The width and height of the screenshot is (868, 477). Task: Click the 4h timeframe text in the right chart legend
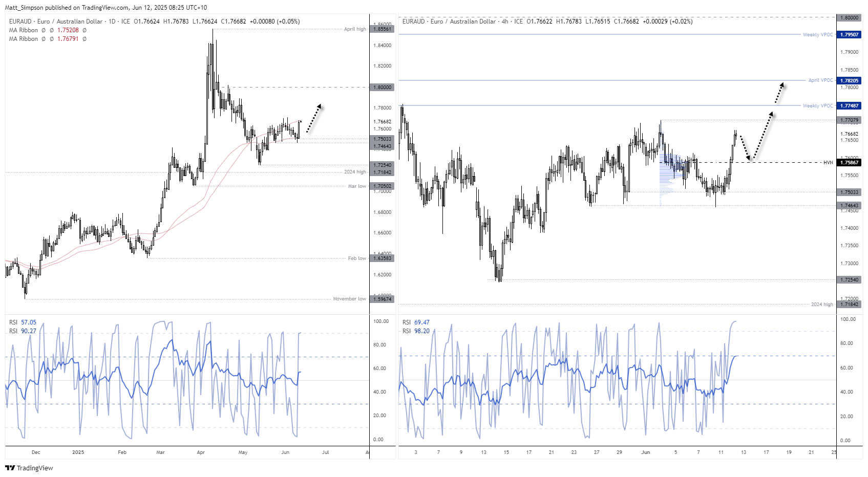coord(504,21)
